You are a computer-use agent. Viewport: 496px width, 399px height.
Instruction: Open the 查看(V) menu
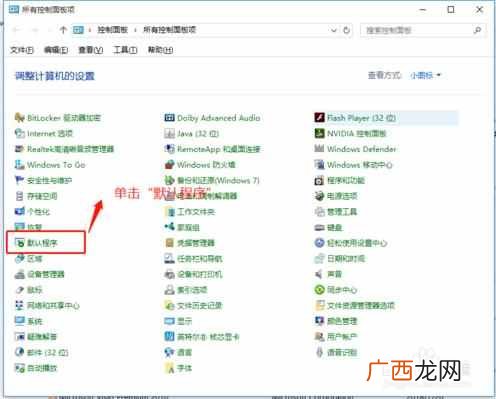point(90,50)
